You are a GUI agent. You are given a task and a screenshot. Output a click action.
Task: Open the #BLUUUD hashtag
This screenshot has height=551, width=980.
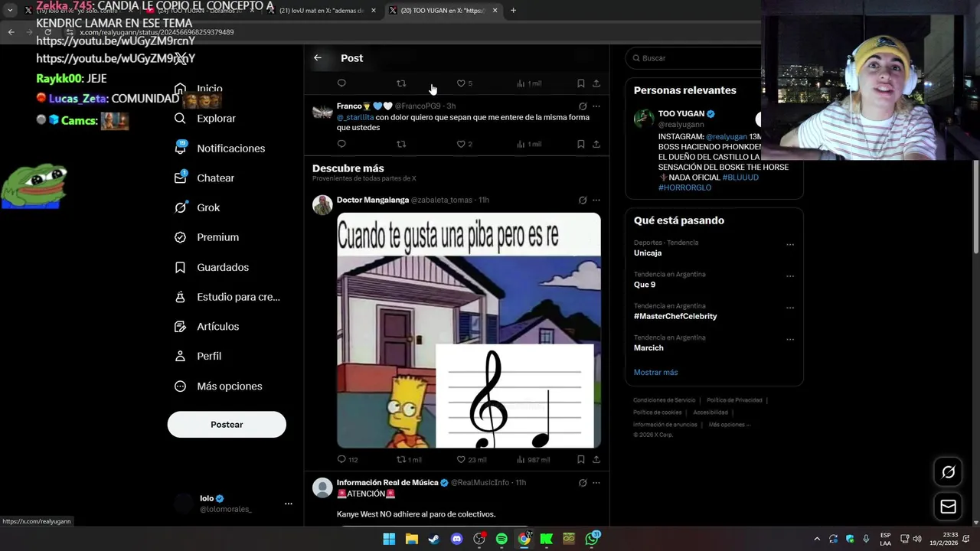pos(740,178)
